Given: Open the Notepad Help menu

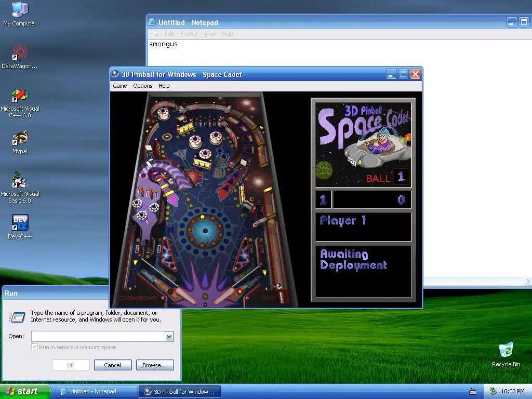Looking at the screenshot, I should click(x=228, y=34).
